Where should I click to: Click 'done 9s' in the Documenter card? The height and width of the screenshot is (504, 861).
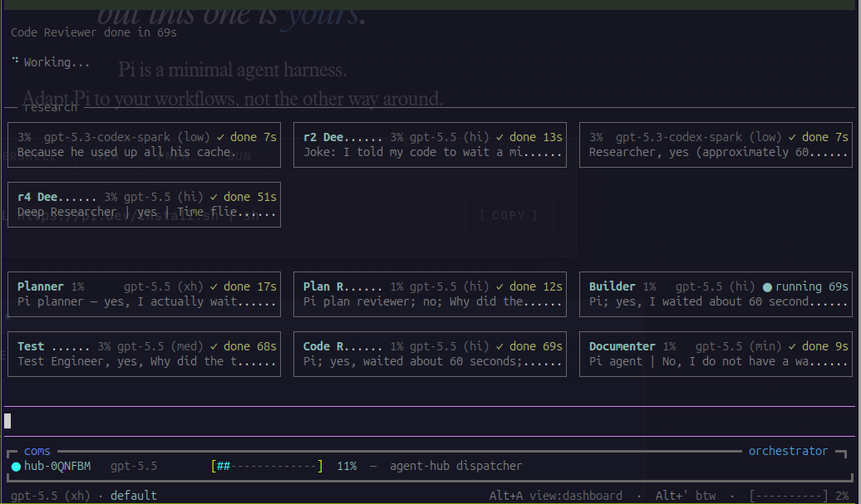click(x=824, y=346)
